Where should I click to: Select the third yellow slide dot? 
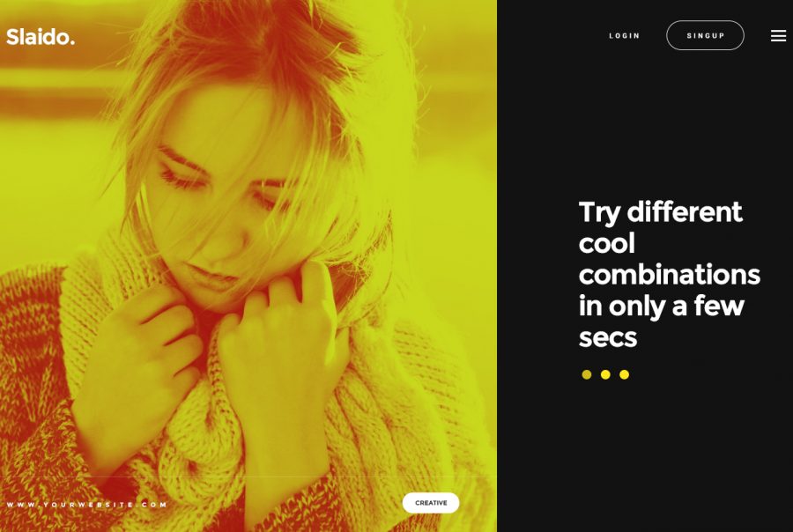[x=624, y=374]
